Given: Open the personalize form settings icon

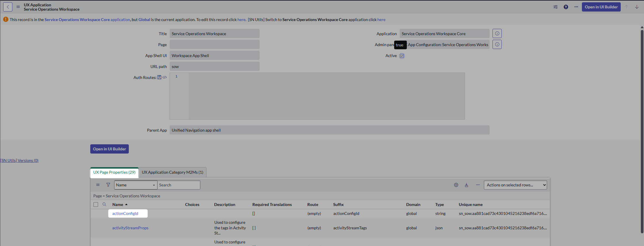Looking at the screenshot, I should click(x=555, y=7).
